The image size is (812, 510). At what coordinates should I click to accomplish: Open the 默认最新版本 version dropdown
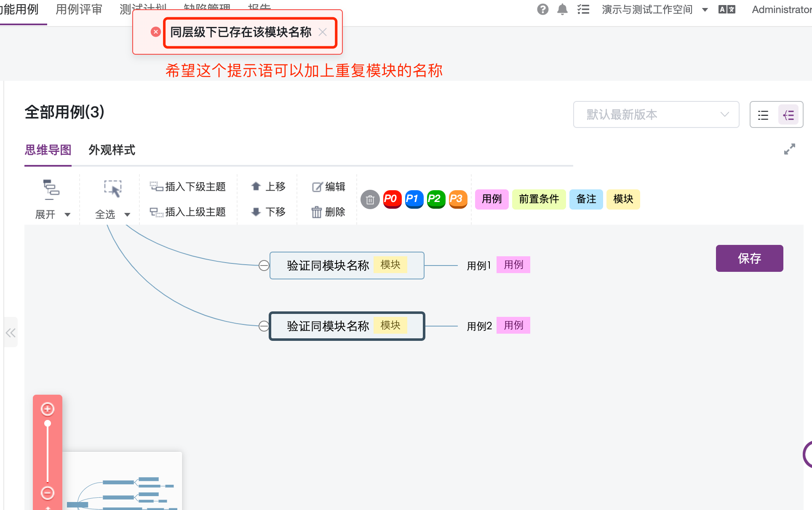click(x=656, y=114)
